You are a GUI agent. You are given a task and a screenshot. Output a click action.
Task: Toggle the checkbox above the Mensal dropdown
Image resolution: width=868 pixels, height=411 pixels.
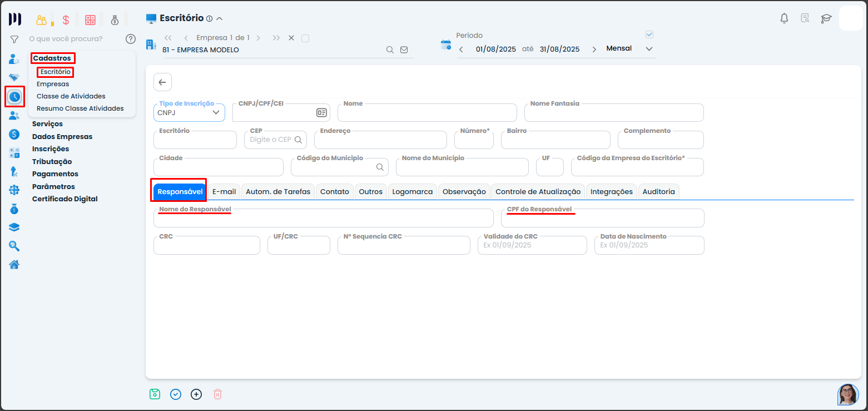coord(649,34)
